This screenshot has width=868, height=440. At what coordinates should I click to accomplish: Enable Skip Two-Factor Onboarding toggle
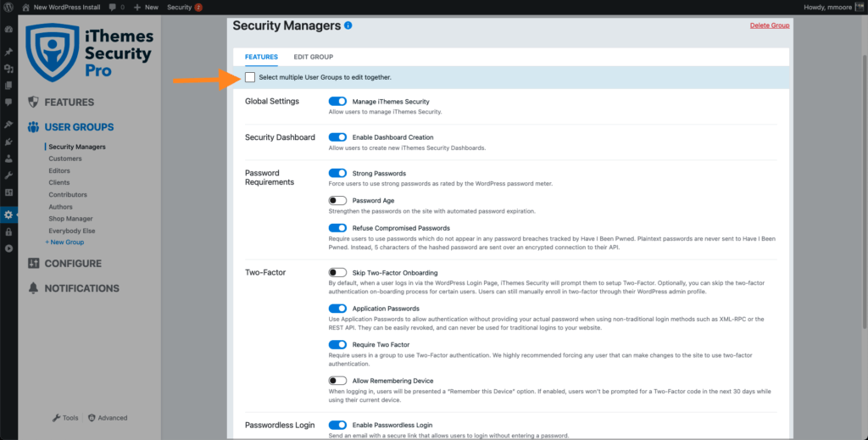(337, 272)
